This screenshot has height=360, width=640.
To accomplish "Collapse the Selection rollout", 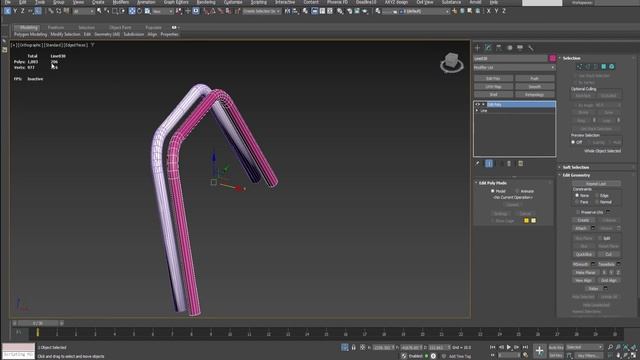I will tap(571, 58).
